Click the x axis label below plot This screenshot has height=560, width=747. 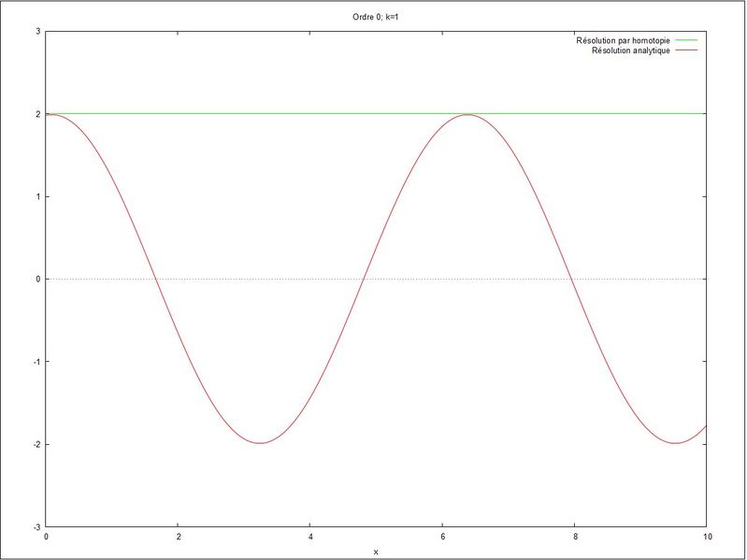pos(376,552)
